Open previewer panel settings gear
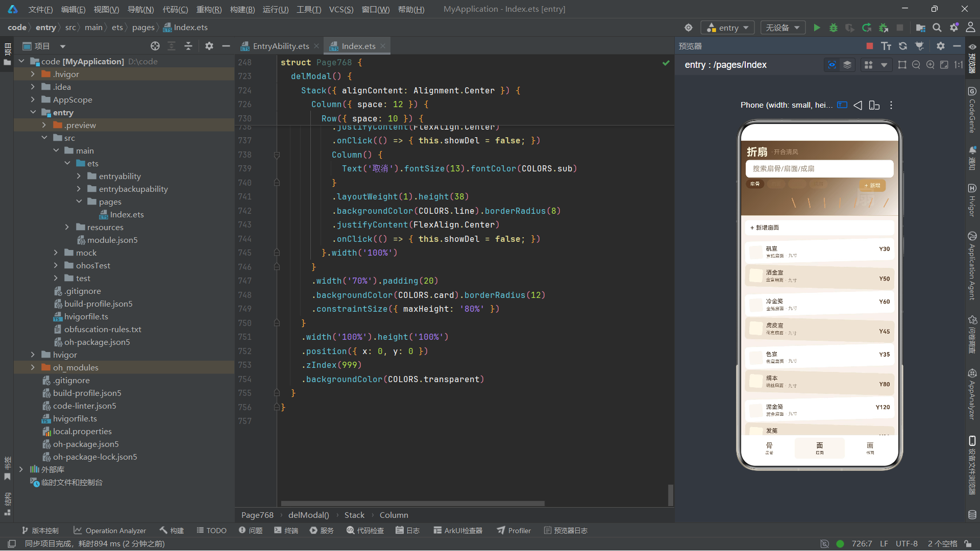The width and height of the screenshot is (980, 551). [x=941, y=46]
